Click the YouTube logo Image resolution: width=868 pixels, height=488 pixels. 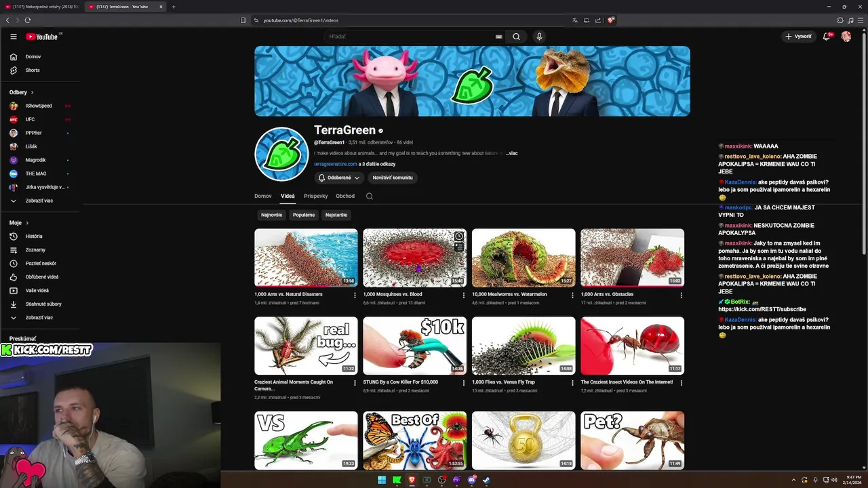click(42, 37)
